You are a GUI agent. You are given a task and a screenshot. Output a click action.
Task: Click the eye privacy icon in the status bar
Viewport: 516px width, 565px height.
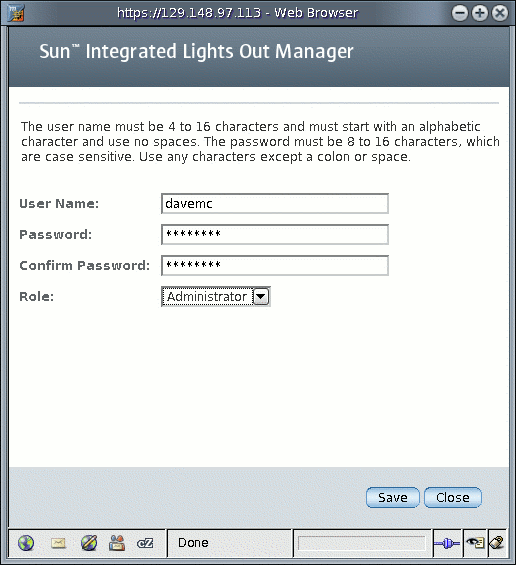[x=475, y=543]
